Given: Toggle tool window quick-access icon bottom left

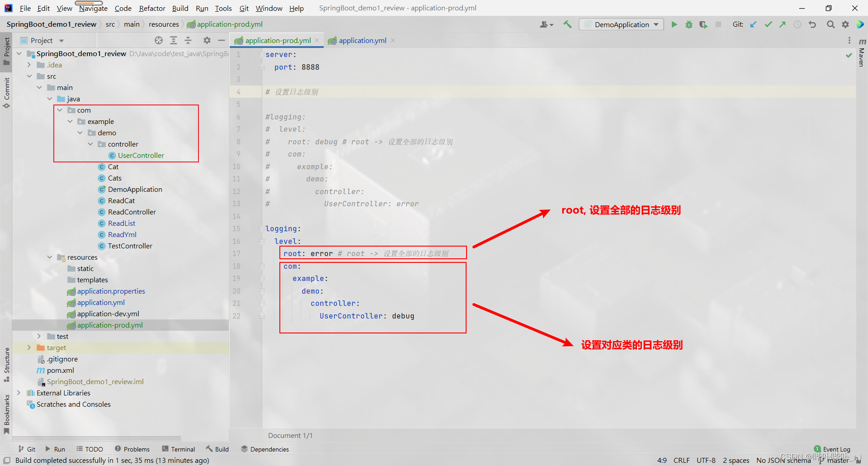Looking at the screenshot, I should click(x=7, y=460).
